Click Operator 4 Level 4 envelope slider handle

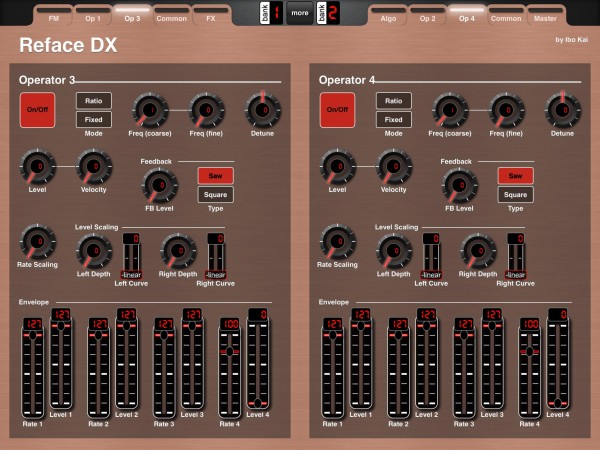pos(558,403)
